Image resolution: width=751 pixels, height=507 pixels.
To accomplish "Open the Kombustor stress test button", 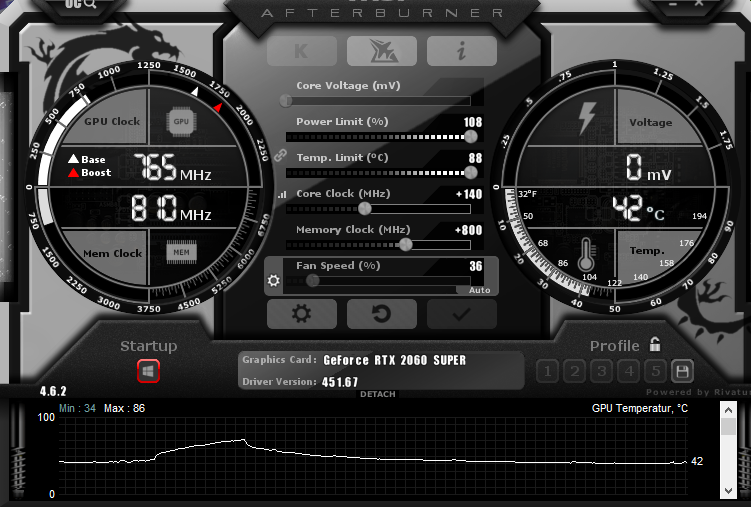I will [302, 51].
